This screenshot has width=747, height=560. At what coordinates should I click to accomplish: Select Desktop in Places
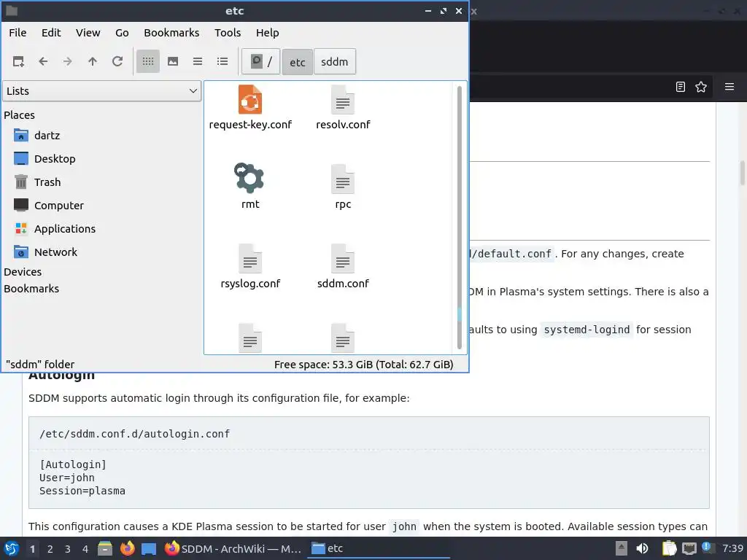pos(44,159)
